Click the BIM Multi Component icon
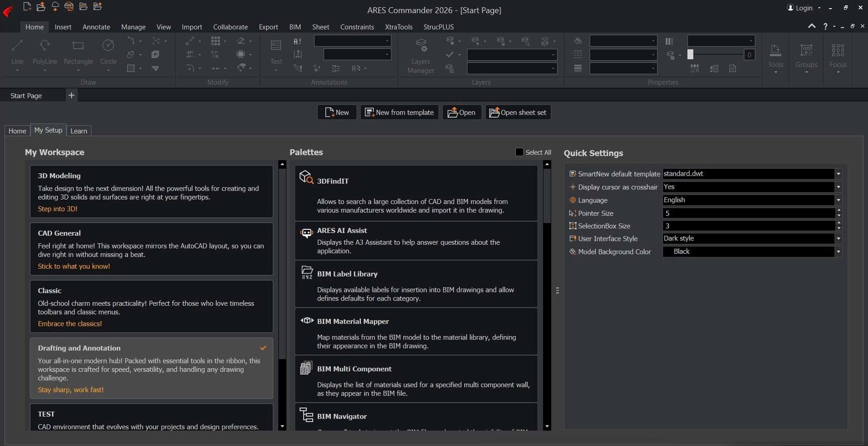Screen dimensions: 868x446 (x=306, y=368)
